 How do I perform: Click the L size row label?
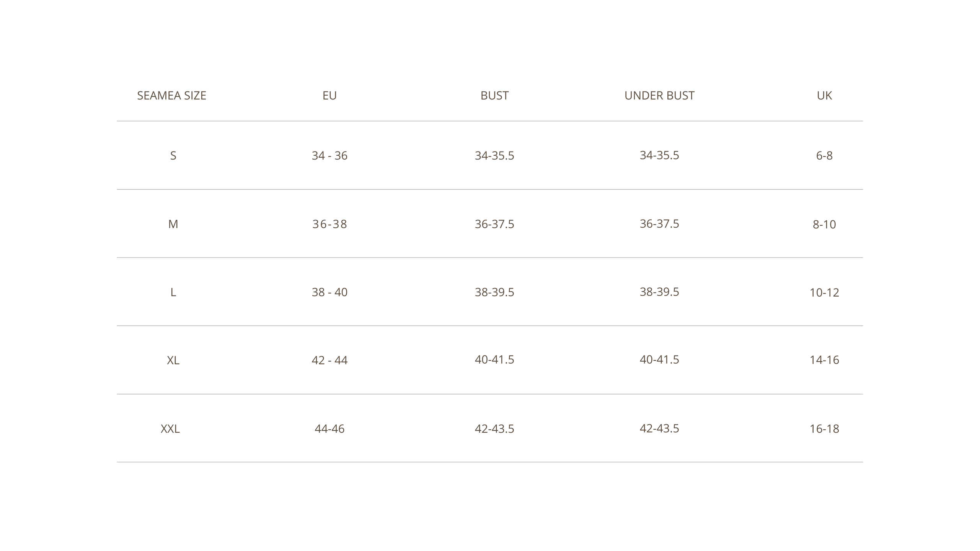coord(173,292)
